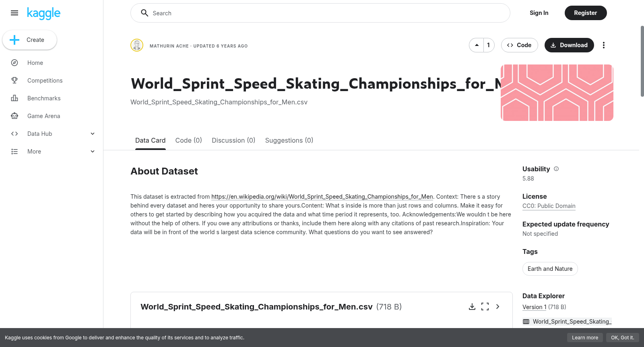Click Benchmarks in the sidebar
The image size is (644, 347).
pyautogui.click(x=44, y=98)
